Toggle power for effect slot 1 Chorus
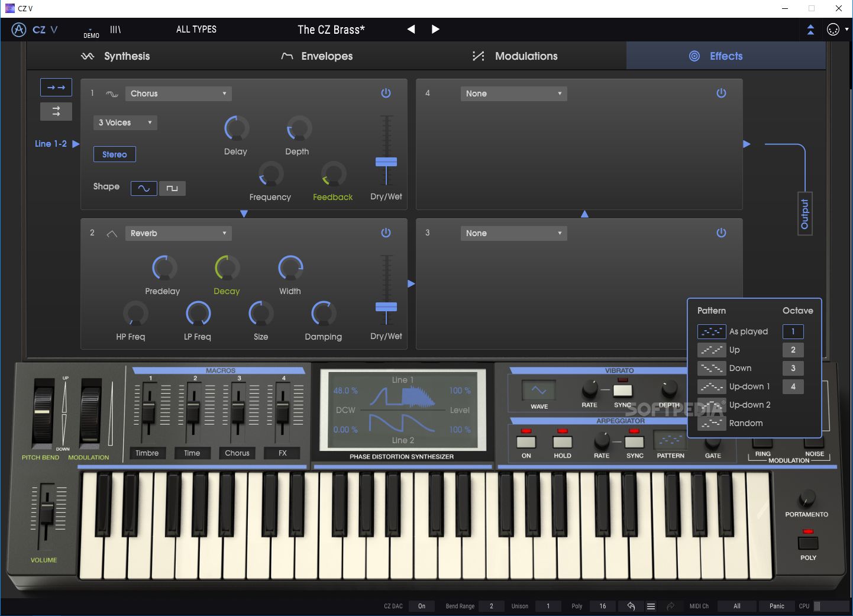The height and width of the screenshot is (616, 853). click(x=386, y=93)
